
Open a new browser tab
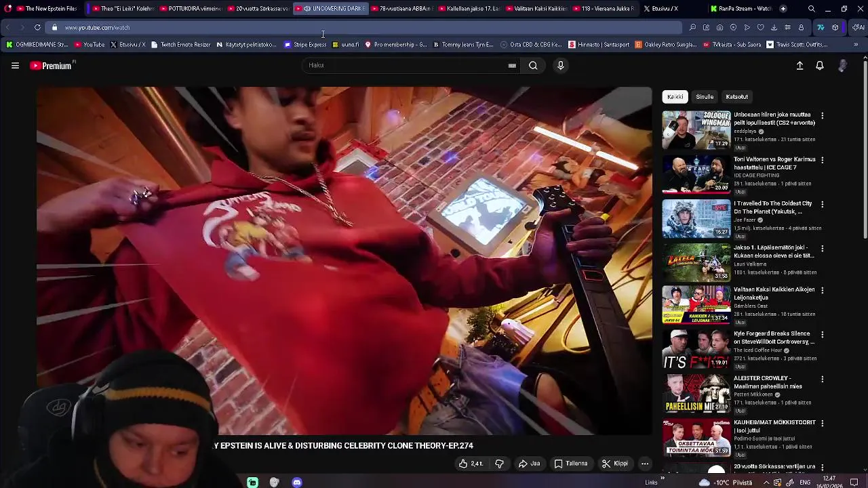tap(783, 9)
